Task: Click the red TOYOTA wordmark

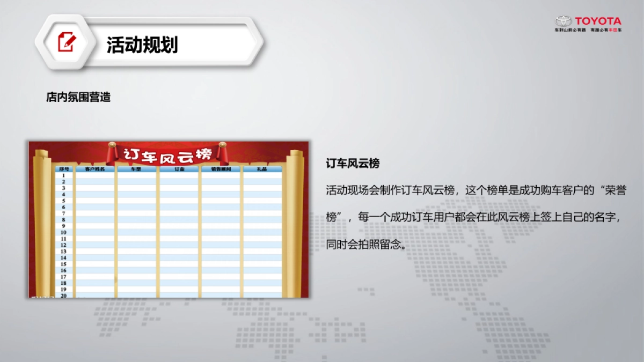Action: [x=598, y=20]
